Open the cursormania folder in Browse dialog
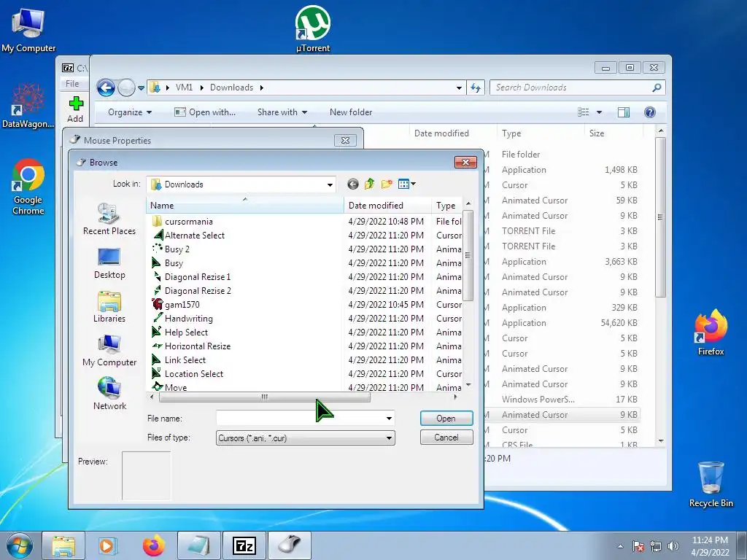The image size is (747, 560). [189, 222]
